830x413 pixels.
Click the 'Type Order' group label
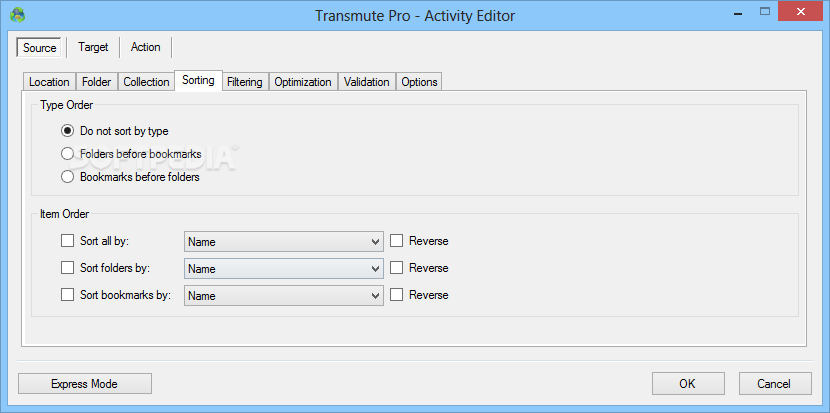click(x=67, y=105)
